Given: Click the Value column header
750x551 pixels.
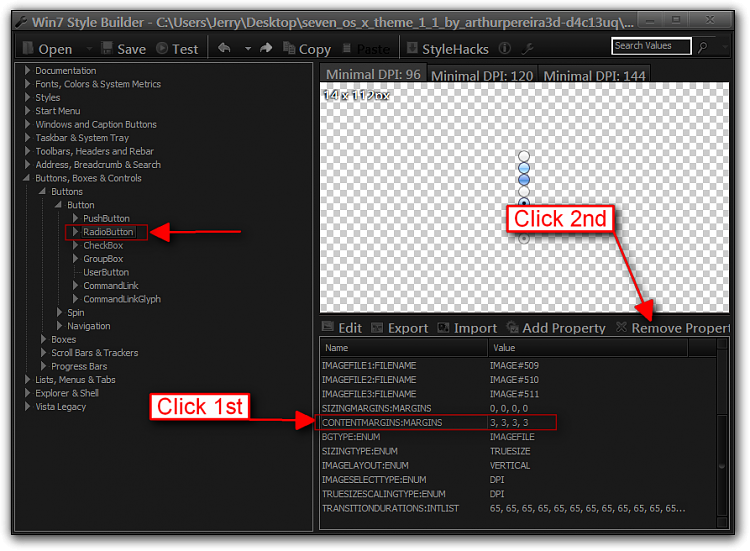Looking at the screenshot, I should (588, 348).
